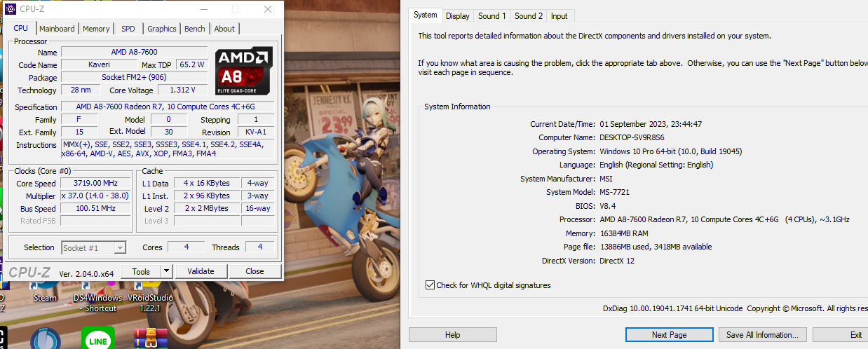This screenshot has width=868, height=349.
Task: Open the WinRAR books icon on desktop
Action: pos(151,338)
